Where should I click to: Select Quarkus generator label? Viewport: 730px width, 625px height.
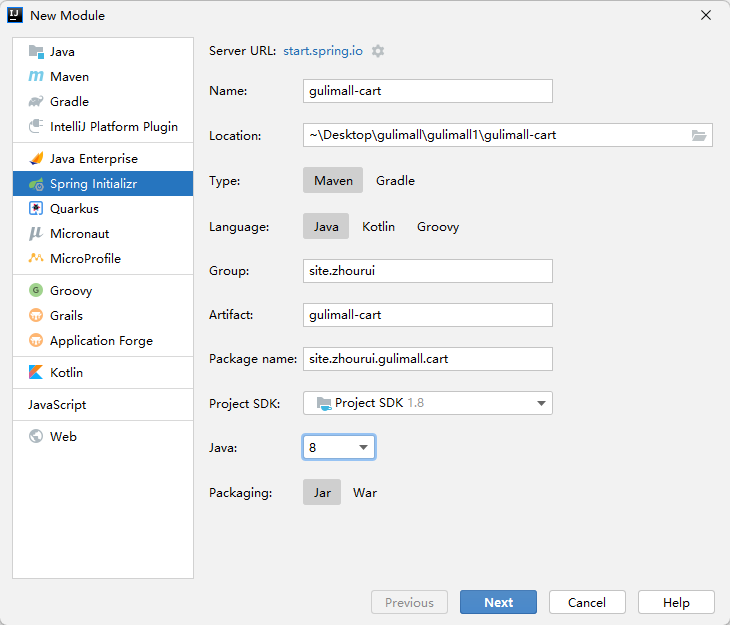point(74,209)
